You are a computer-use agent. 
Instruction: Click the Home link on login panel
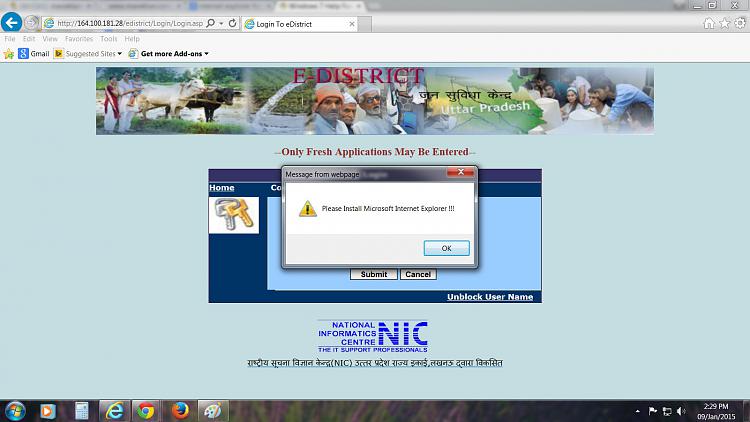pos(221,188)
